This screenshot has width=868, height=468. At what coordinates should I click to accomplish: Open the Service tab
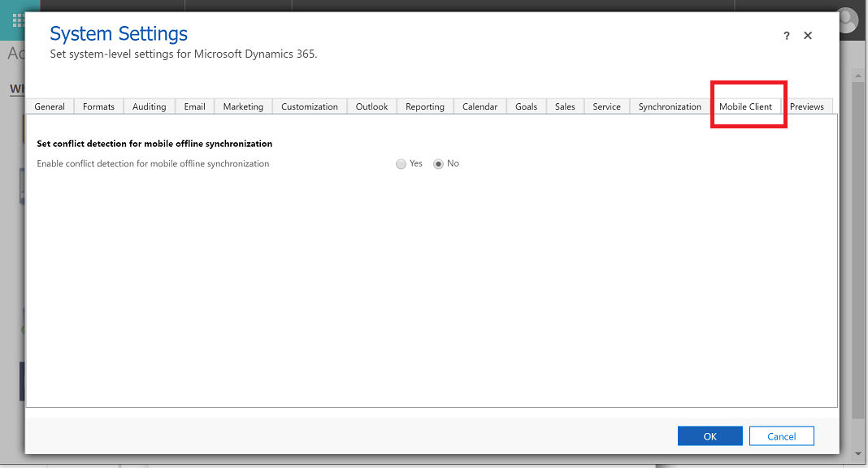pos(606,106)
